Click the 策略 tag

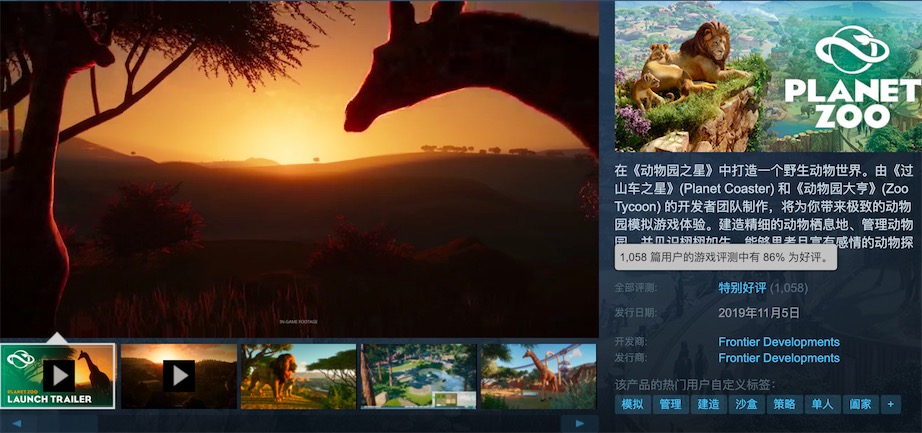(x=784, y=405)
